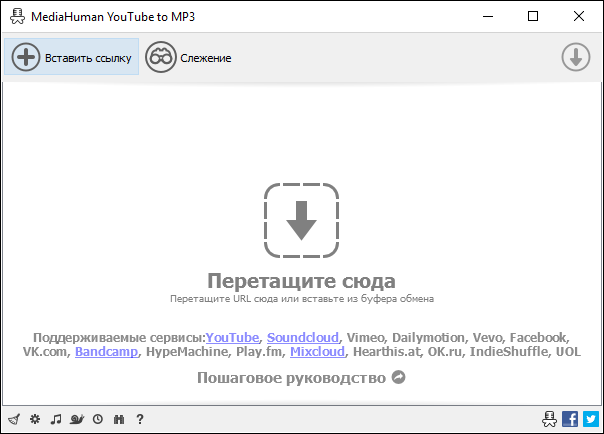Click the Bandcamp link
The image size is (604, 434).
tap(107, 352)
